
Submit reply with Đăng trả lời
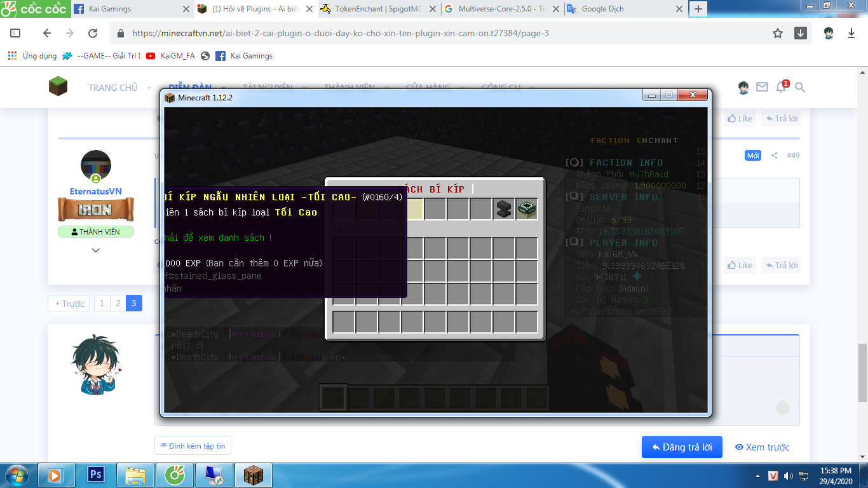tap(682, 447)
